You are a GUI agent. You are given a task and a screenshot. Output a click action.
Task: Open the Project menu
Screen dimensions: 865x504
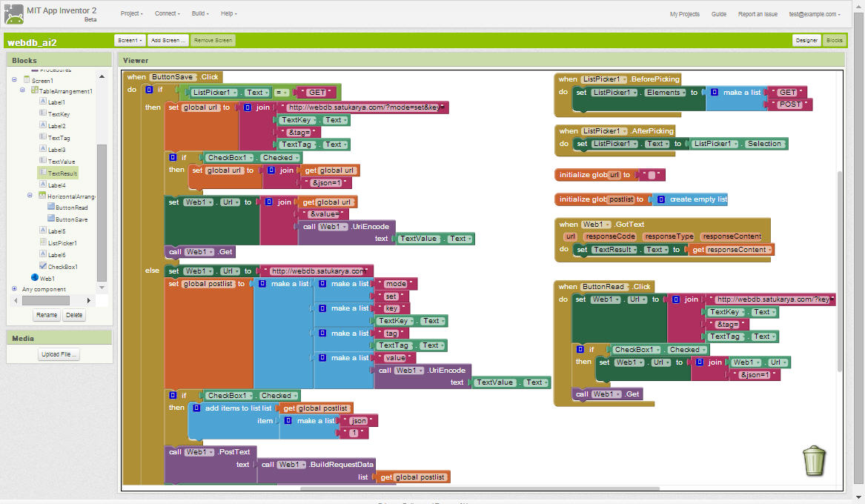[x=132, y=13]
